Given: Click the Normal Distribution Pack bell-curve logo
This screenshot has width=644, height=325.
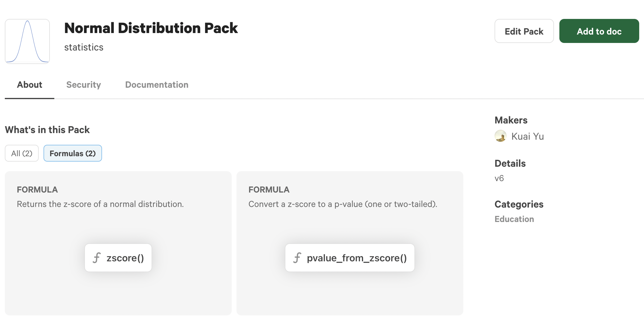Looking at the screenshot, I should 27,41.
